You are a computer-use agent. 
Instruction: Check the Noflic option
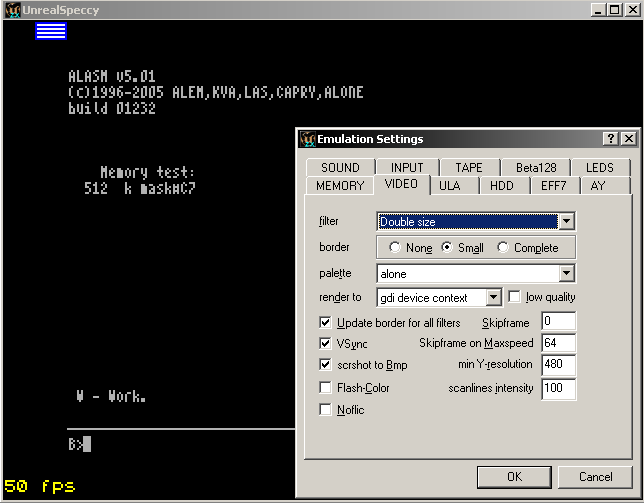point(325,410)
